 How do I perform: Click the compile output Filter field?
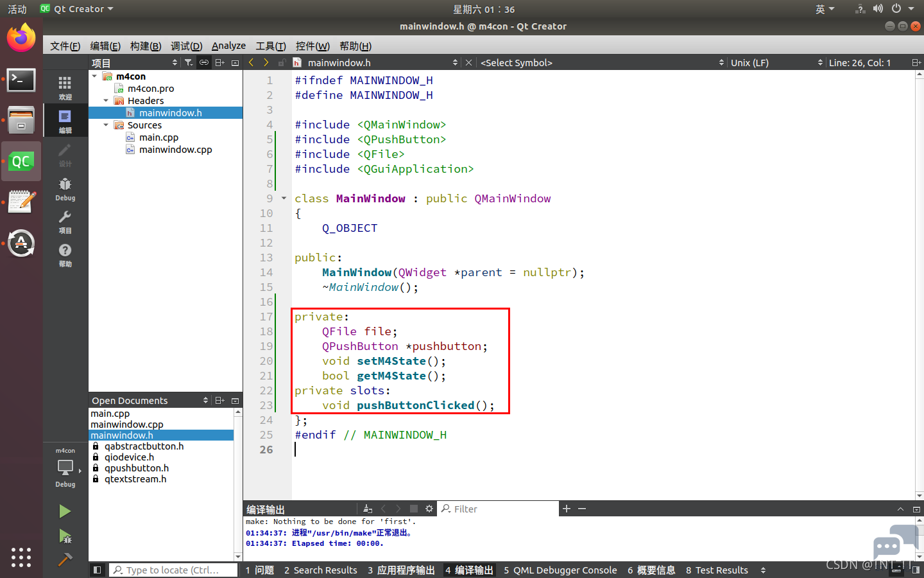tap(498, 509)
